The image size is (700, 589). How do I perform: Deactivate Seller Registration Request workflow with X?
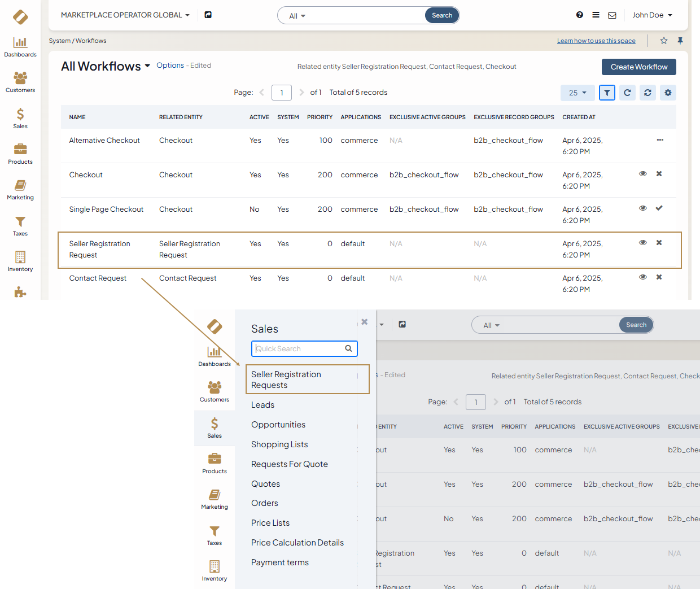click(659, 243)
